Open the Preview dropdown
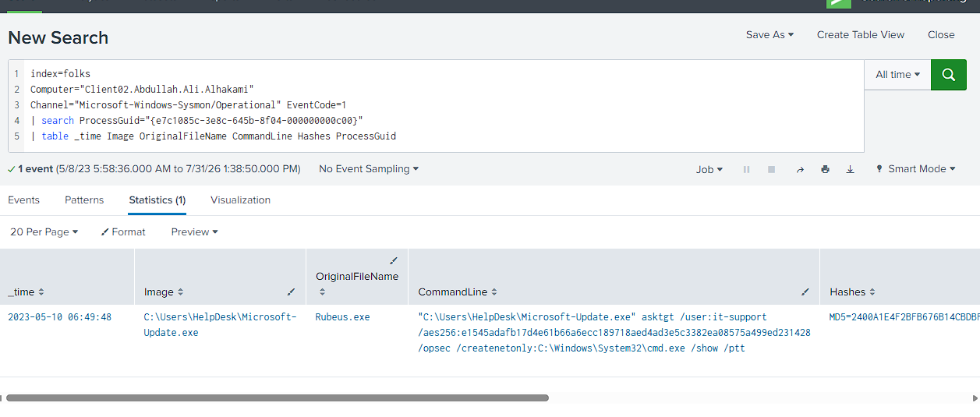The height and width of the screenshot is (417, 980). click(195, 231)
